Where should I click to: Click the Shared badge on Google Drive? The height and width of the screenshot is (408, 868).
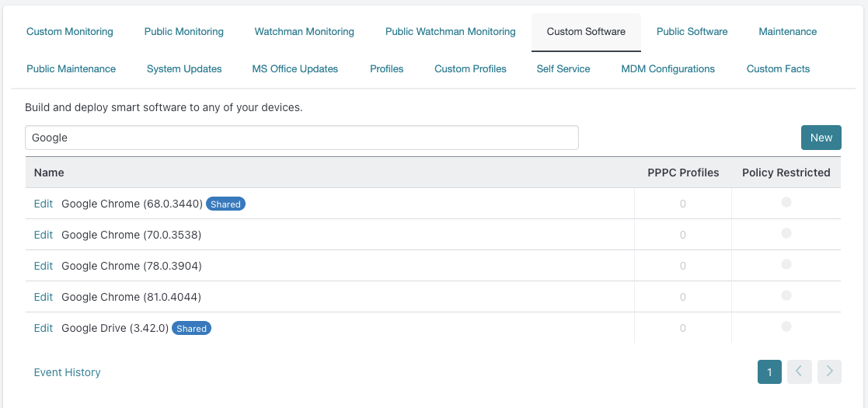point(191,328)
